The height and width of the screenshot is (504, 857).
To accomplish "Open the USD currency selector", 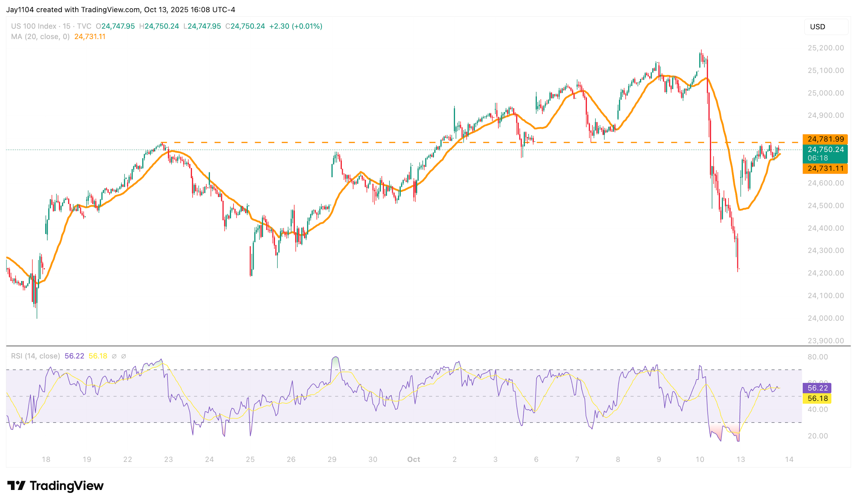I will (825, 27).
